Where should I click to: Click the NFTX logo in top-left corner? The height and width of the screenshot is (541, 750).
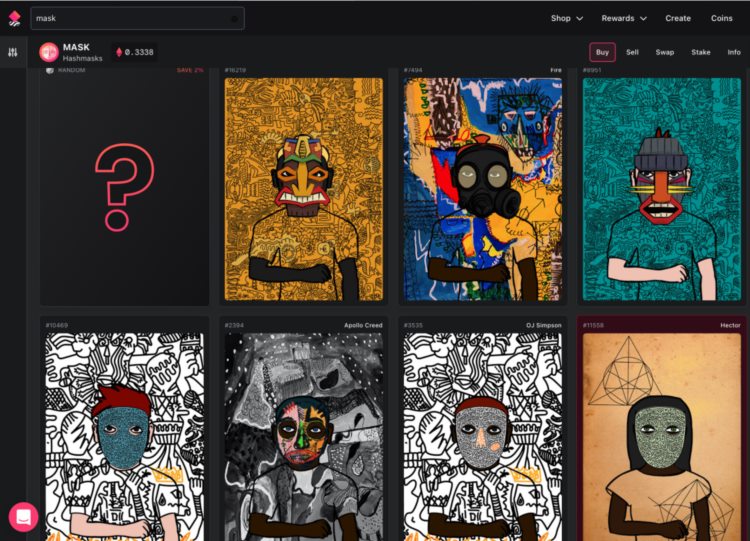[14, 18]
